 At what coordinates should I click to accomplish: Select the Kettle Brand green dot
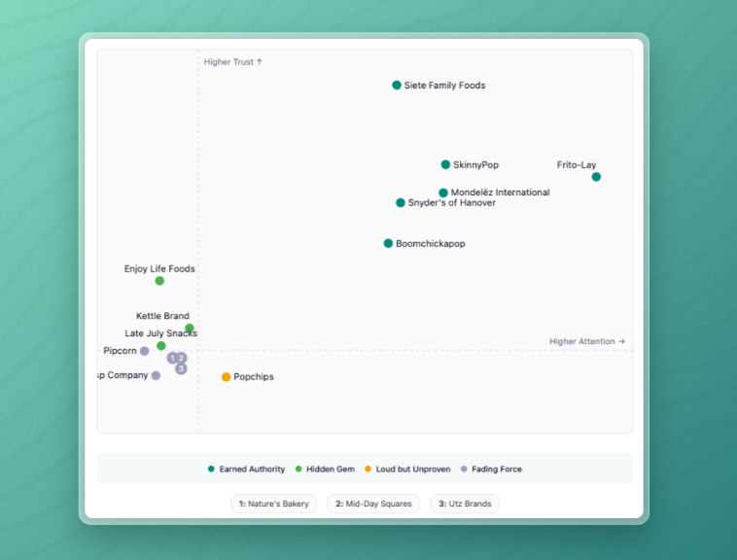(x=189, y=328)
